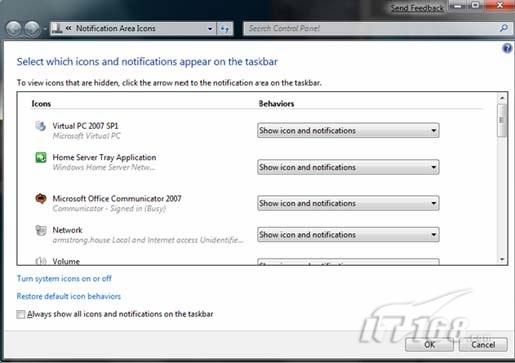Click the icon list scrollbar thumb
515x363 pixels.
click(x=502, y=120)
